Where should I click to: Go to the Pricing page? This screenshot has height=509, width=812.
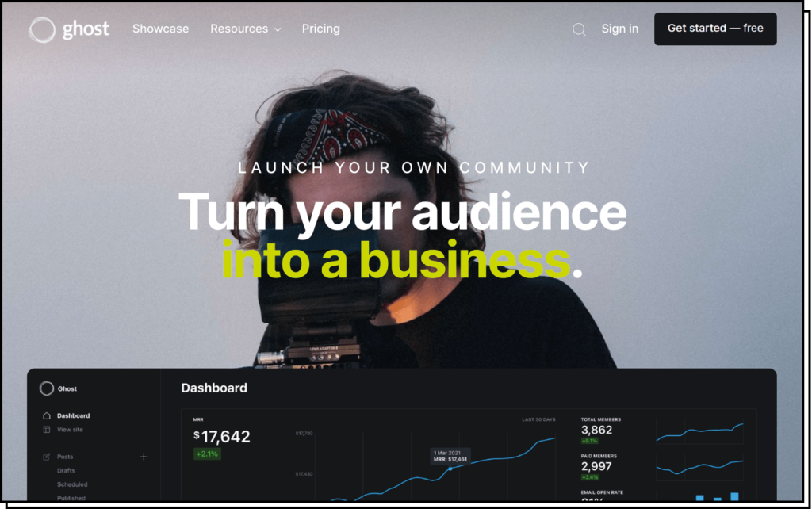321,29
